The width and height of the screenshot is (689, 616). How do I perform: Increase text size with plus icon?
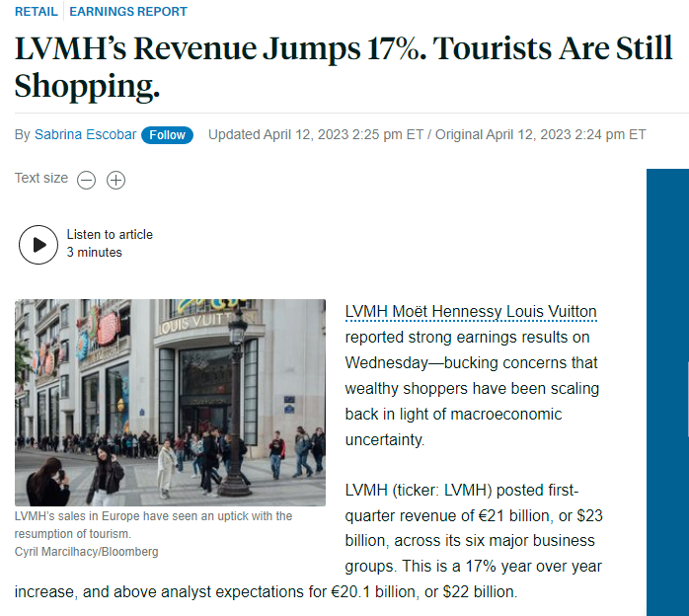[x=116, y=180]
